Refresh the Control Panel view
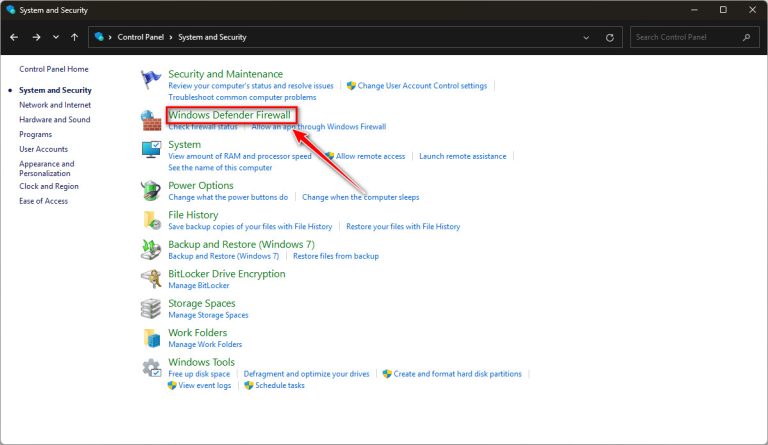The width and height of the screenshot is (768, 445). click(x=610, y=37)
